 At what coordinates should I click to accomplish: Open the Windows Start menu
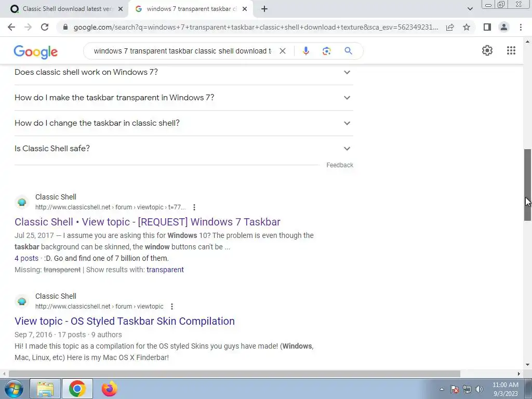point(14,389)
